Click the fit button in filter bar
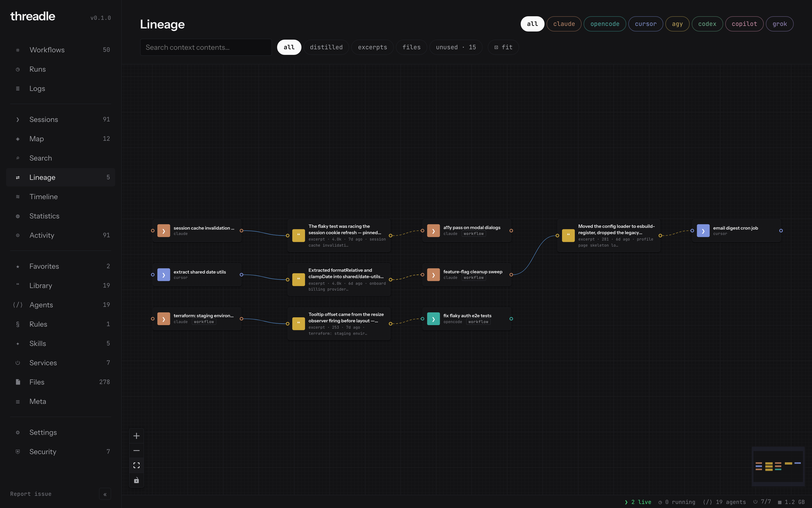The image size is (812, 508). pyautogui.click(x=503, y=47)
